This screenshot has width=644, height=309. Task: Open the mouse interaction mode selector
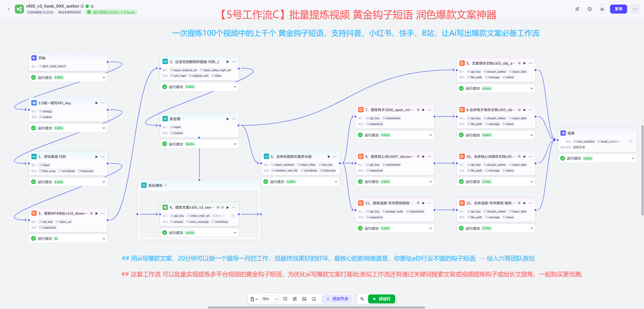pos(255,299)
